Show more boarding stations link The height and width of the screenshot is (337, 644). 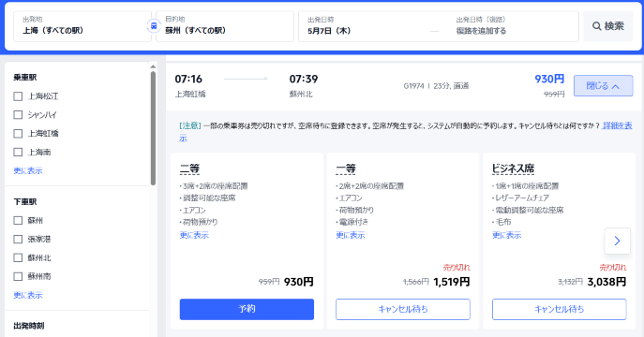click(x=28, y=170)
